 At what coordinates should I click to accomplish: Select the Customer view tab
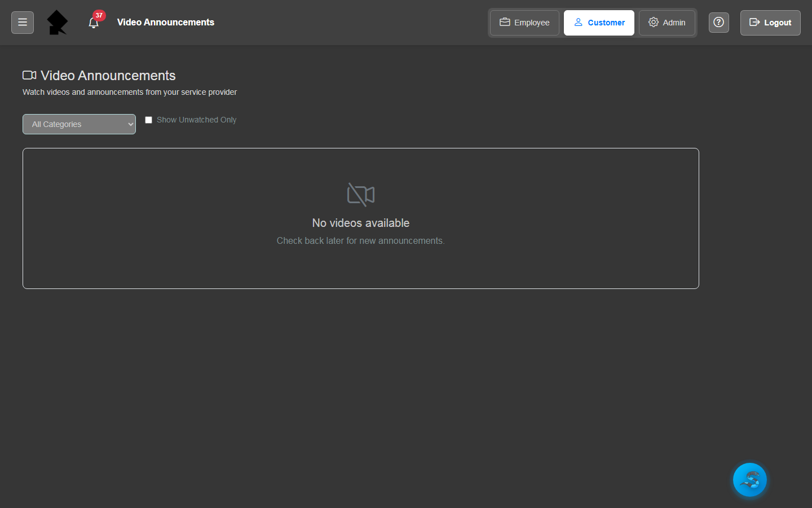pyautogui.click(x=599, y=23)
